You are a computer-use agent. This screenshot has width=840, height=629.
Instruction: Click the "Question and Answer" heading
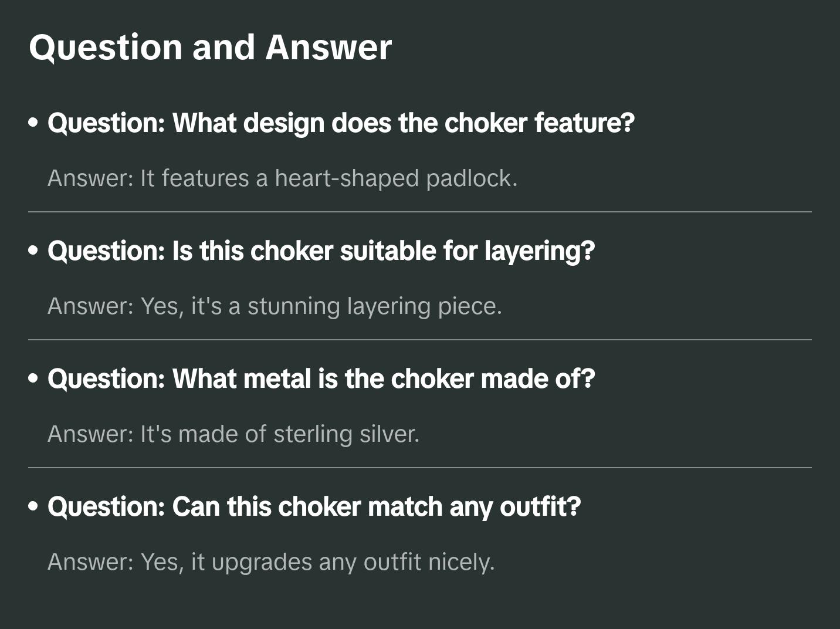pyautogui.click(x=210, y=47)
